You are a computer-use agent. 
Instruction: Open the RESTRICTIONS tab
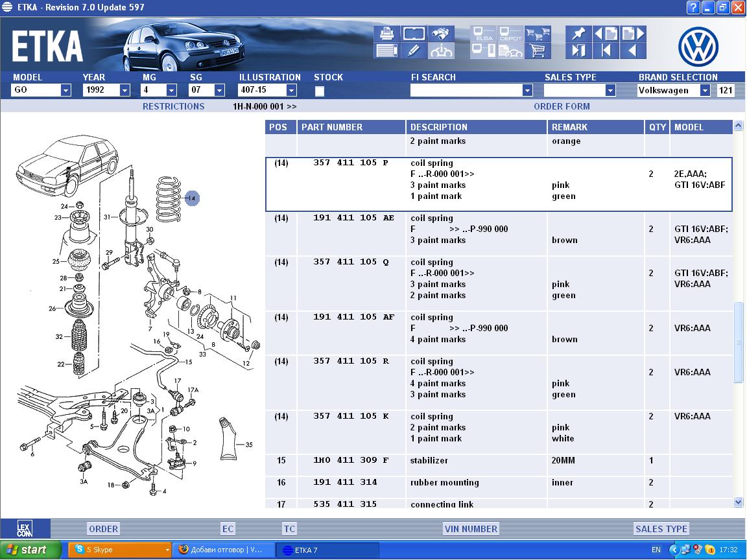pyautogui.click(x=173, y=106)
